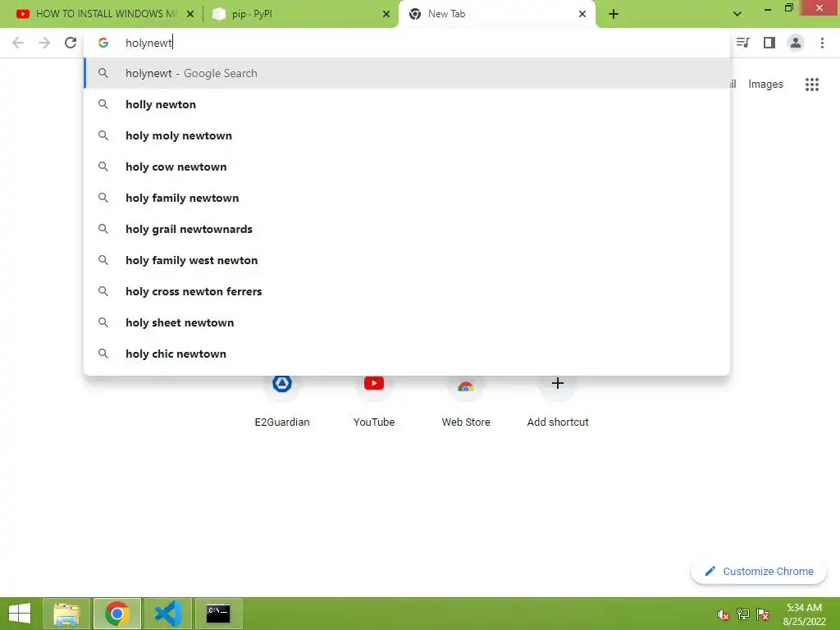This screenshot has width=840, height=630.
Task: Choose the holy cow newtown suggestion
Action: (407, 167)
